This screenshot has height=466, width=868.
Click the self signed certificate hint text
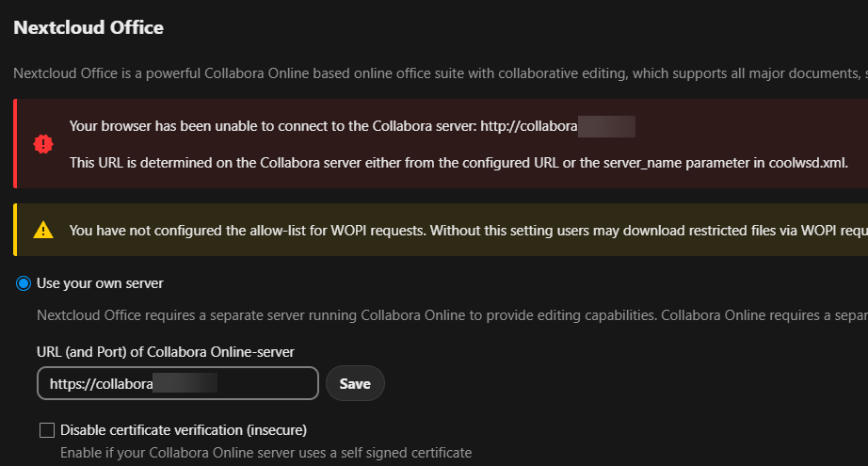coord(265,453)
